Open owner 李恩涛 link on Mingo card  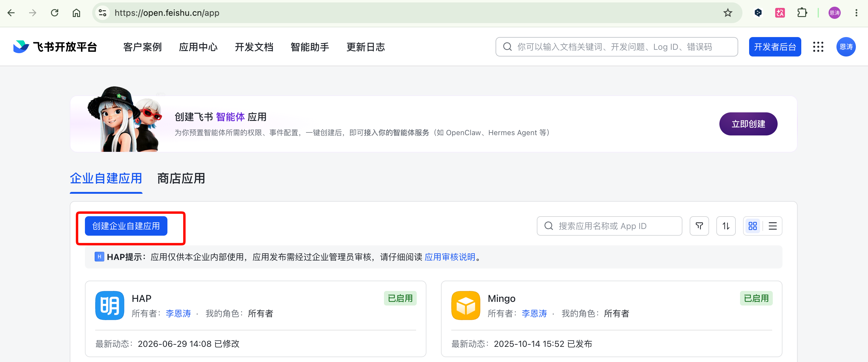pyautogui.click(x=534, y=313)
